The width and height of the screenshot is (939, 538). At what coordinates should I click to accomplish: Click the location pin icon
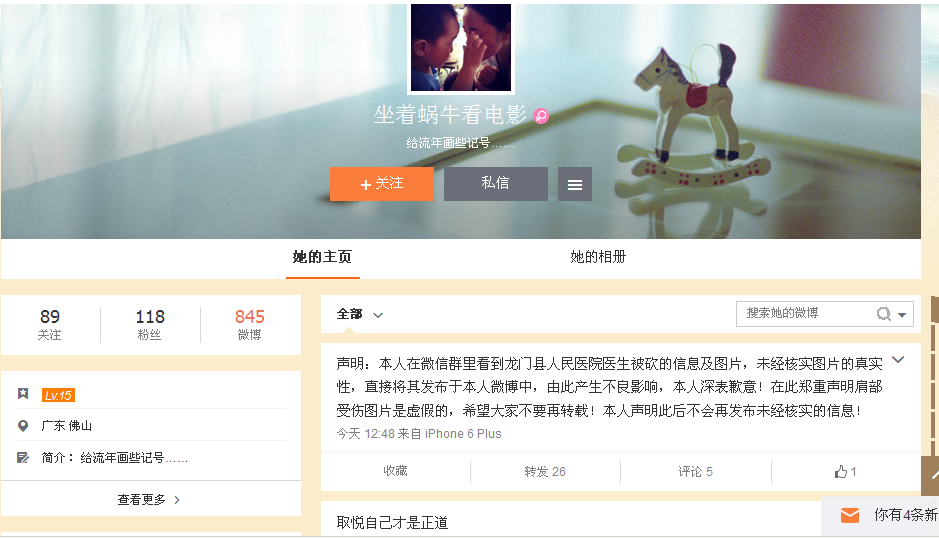point(23,426)
